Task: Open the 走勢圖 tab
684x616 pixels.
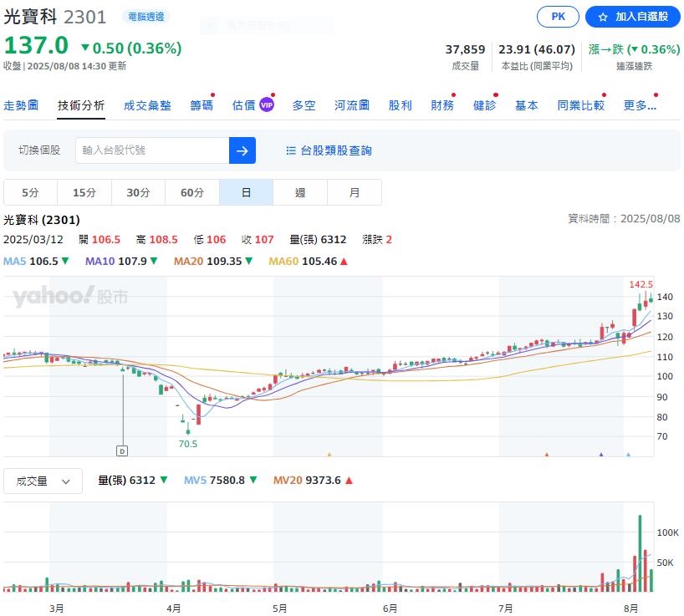Action: coord(22,105)
